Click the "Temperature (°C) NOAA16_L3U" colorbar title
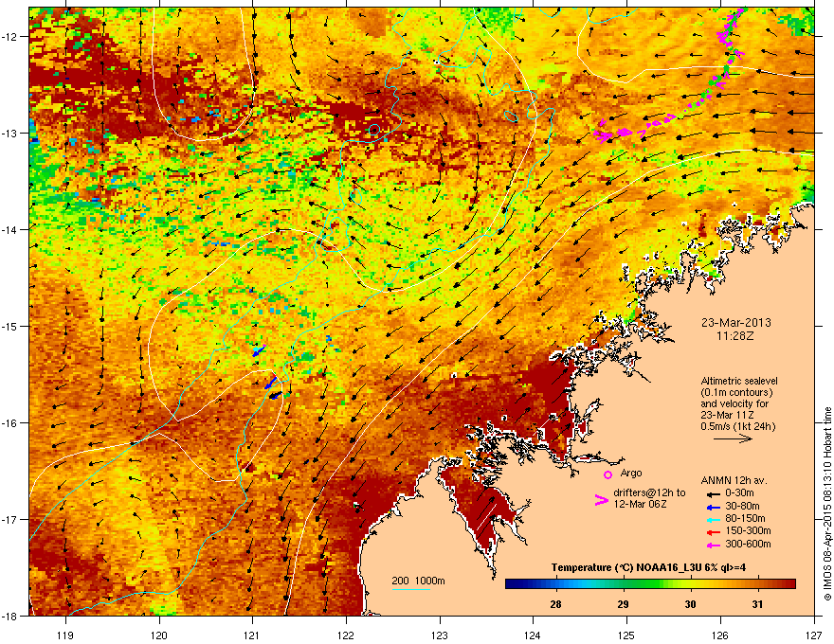The image size is (834, 644). 625,567
